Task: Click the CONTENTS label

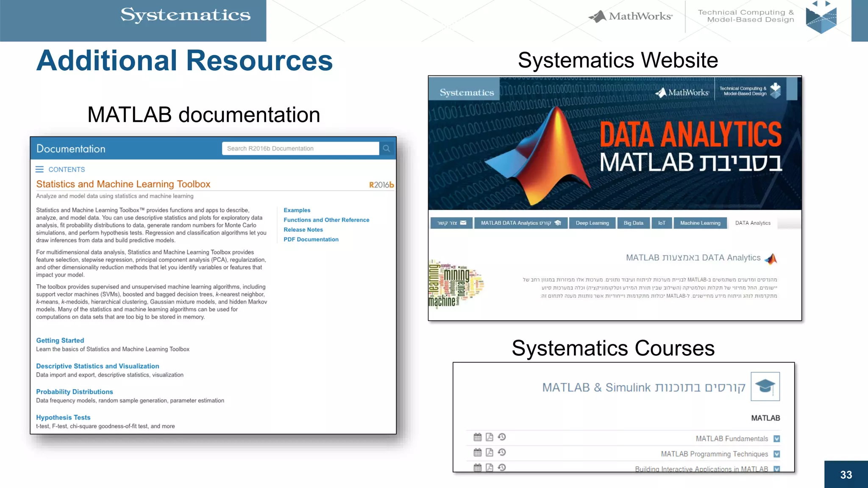Action: [67, 169]
